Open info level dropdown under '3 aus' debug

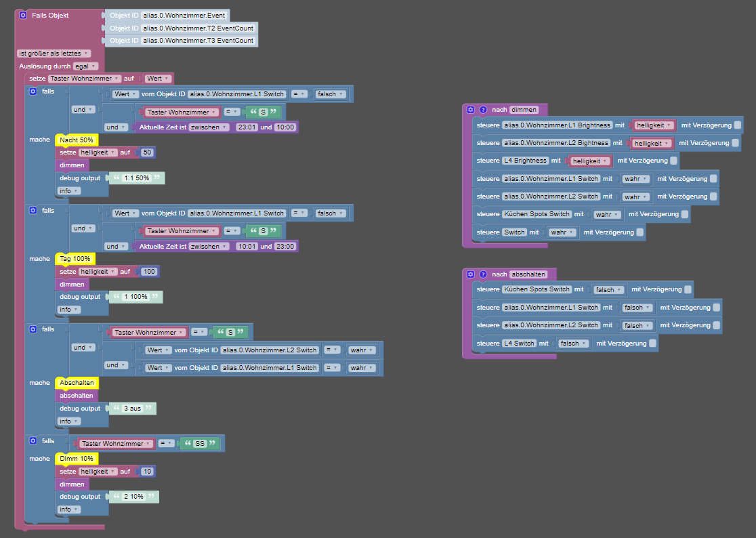point(68,421)
